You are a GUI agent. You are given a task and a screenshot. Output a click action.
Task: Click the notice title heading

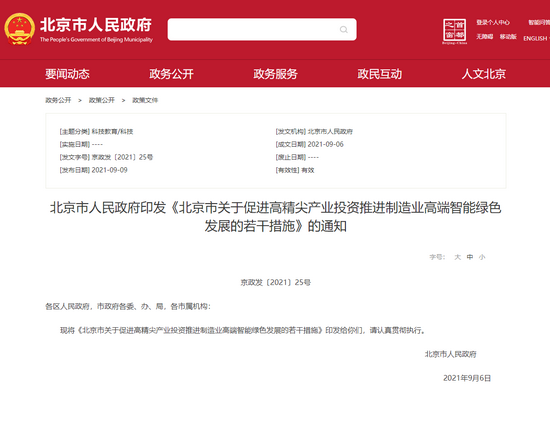click(276, 217)
